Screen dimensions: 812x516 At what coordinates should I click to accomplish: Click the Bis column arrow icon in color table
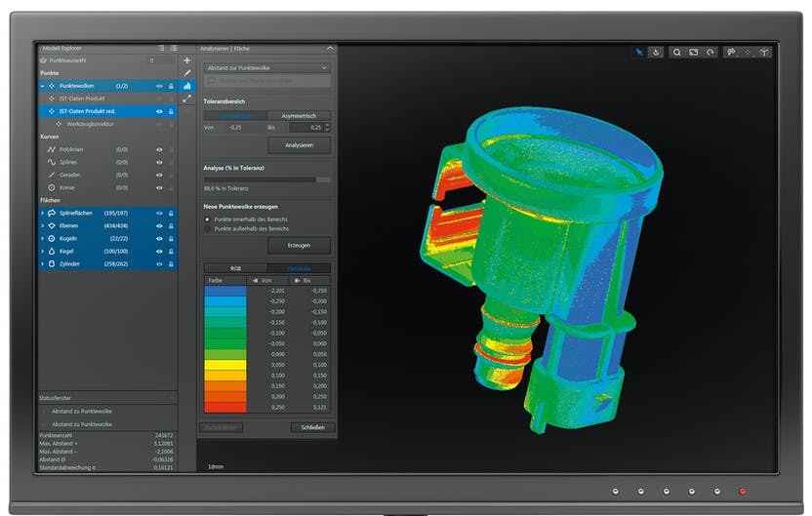(x=298, y=281)
